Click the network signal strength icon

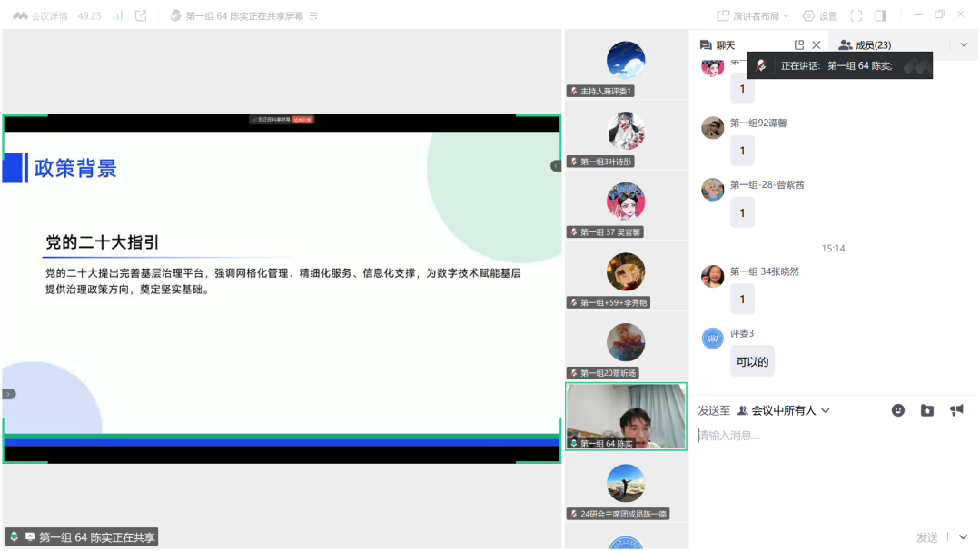coord(117,16)
